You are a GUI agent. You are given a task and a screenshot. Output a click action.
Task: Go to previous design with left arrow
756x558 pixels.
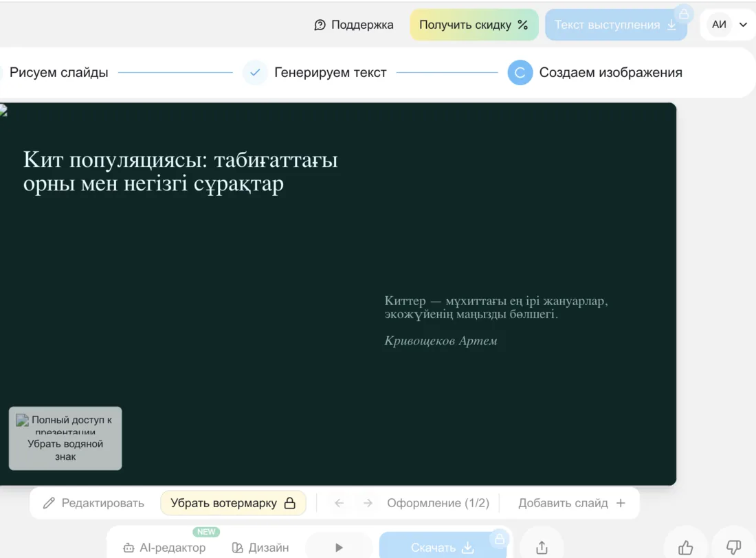340,503
